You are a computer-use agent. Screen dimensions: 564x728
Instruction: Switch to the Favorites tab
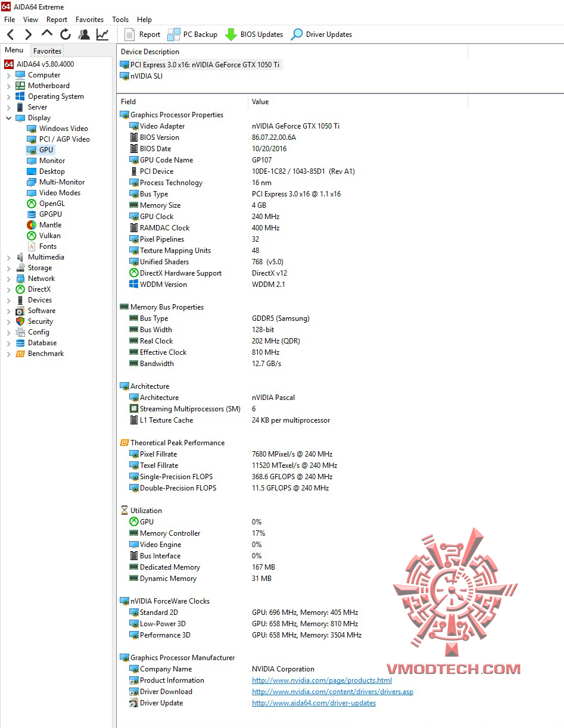pos(47,51)
